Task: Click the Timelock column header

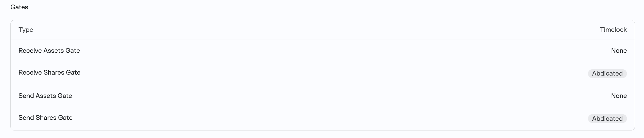Action: click(613, 30)
